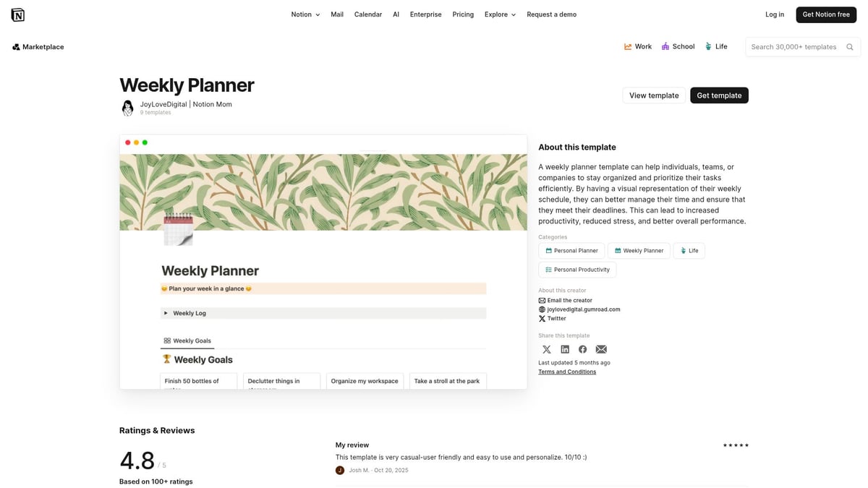Open the Explore dropdown
Image resolution: width=868 pixels, height=488 pixels.
(499, 14)
